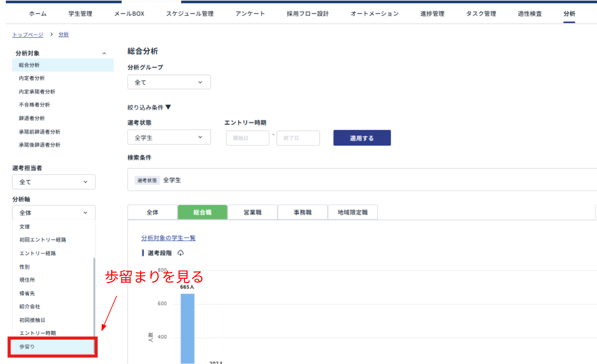Click the 開始日 date input field
The image size is (597, 364).
247,138
